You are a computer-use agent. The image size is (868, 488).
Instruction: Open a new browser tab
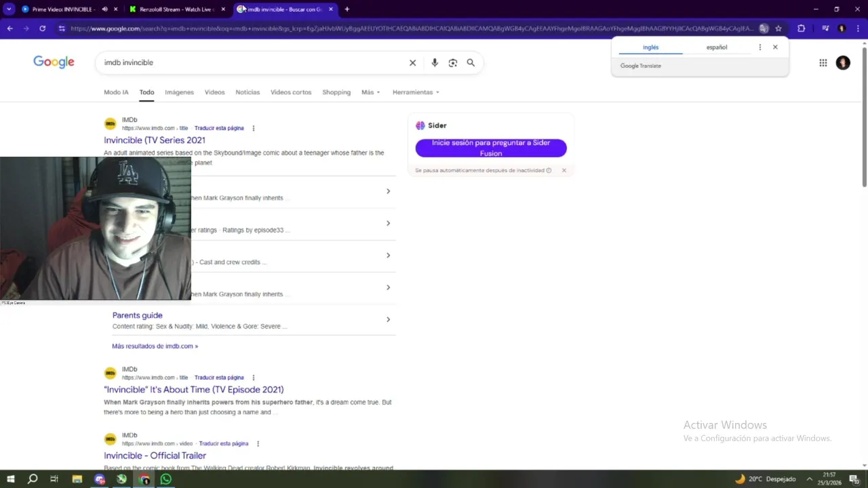pyautogui.click(x=347, y=9)
